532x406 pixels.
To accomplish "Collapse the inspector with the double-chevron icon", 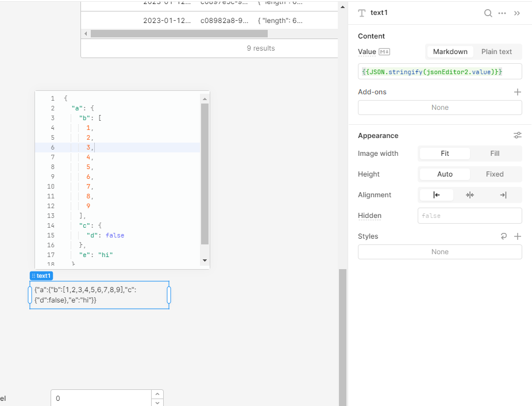I will pos(516,13).
